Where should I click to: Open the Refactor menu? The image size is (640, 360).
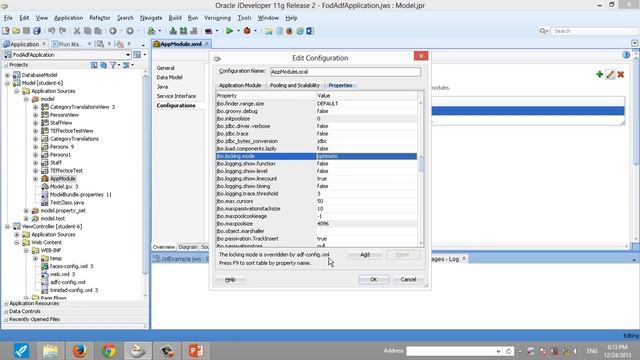click(x=100, y=18)
